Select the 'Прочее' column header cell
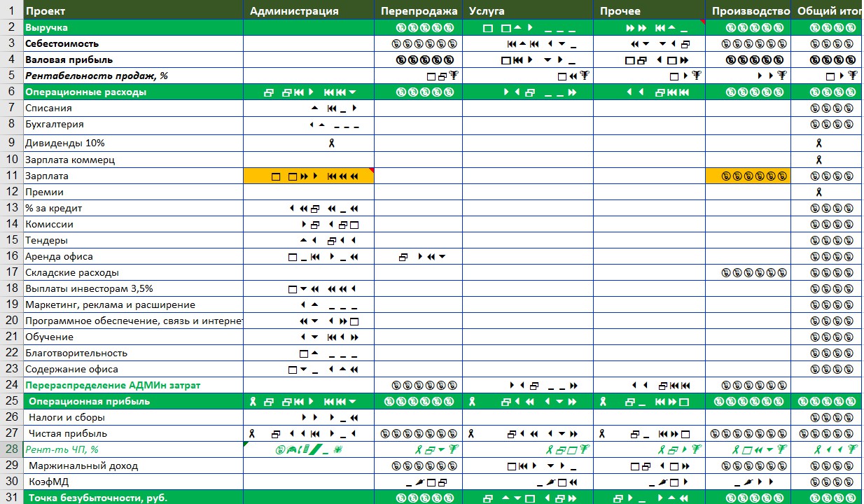This screenshot has height=504, width=864. [x=649, y=10]
